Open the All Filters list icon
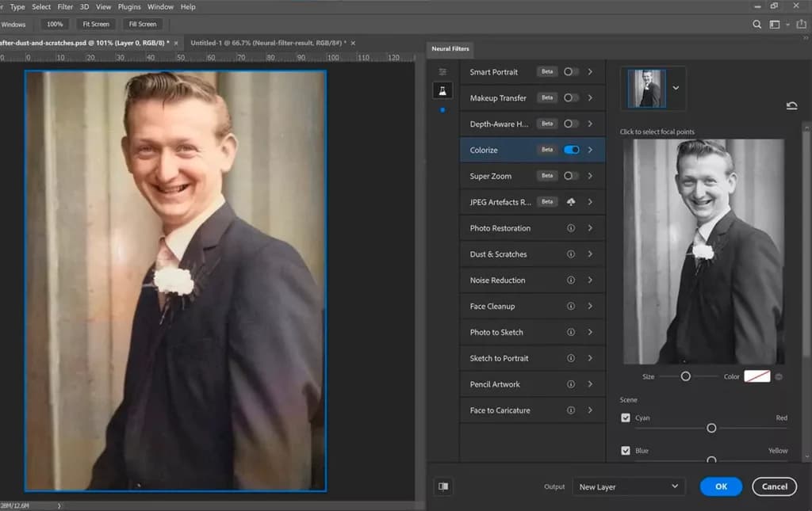Image resolution: width=812 pixels, height=511 pixels. coord(442,72)
